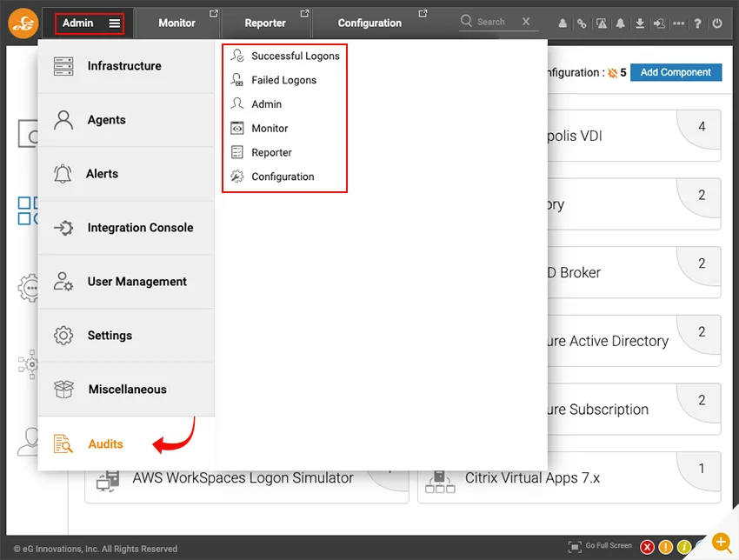Viewport: 739px width, 560px height.
Task: Click the User Management person-gear icon
Action: (x=63, y=282)
